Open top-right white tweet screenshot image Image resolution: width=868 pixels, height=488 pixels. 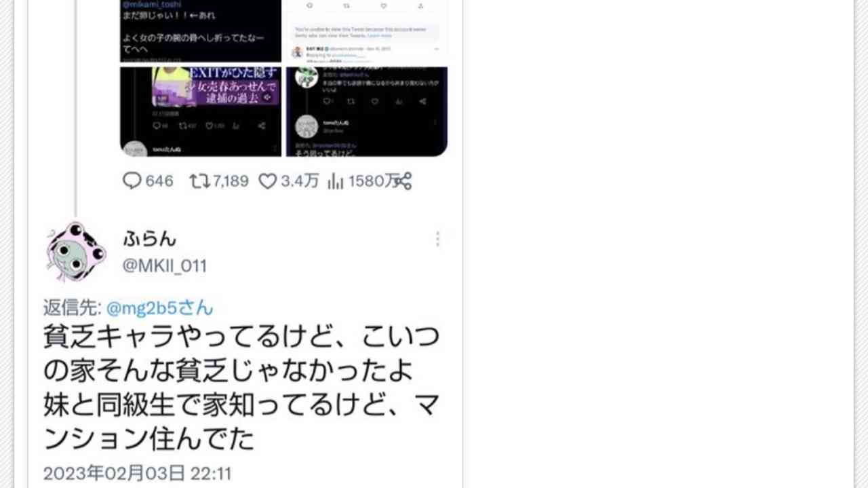(x=366, y=31)
